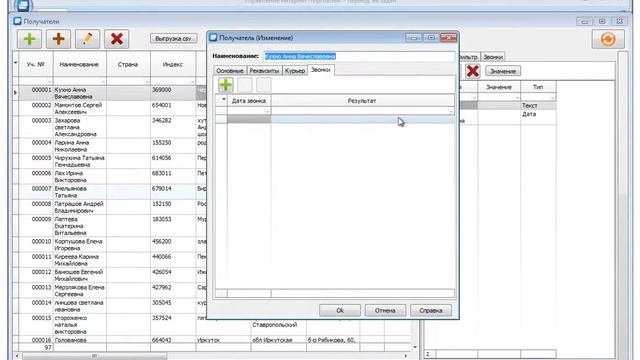Switch to the Курьер tab
The width and height of the screenshot is (640, 360).
[x=295, y=71]
